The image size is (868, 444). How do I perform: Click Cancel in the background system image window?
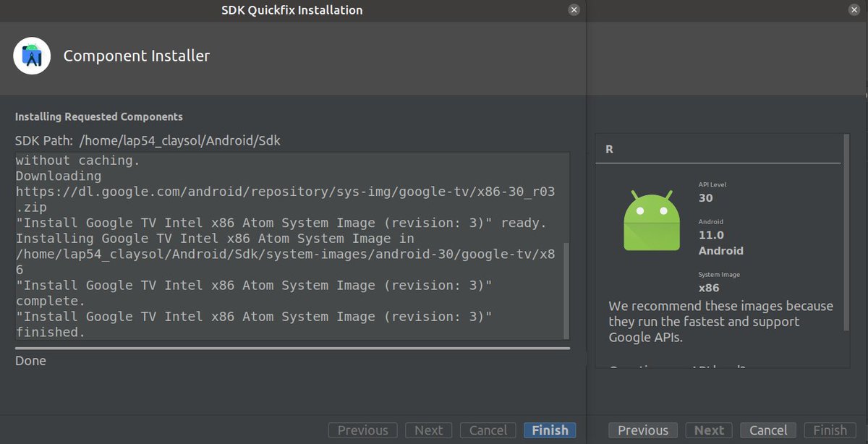[x=768, y=430]
